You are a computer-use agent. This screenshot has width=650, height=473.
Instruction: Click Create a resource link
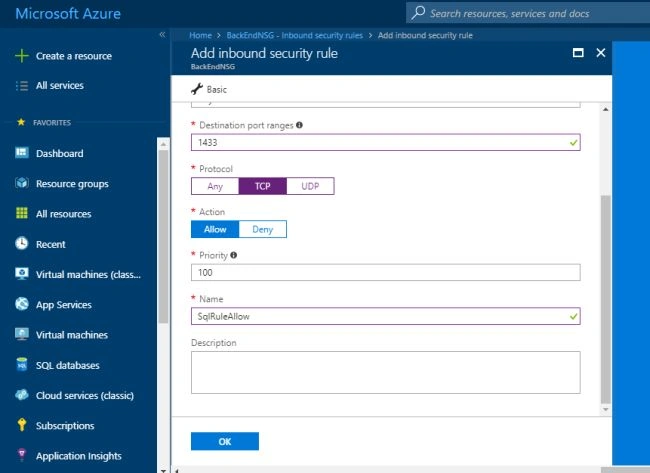click(74, 56)
